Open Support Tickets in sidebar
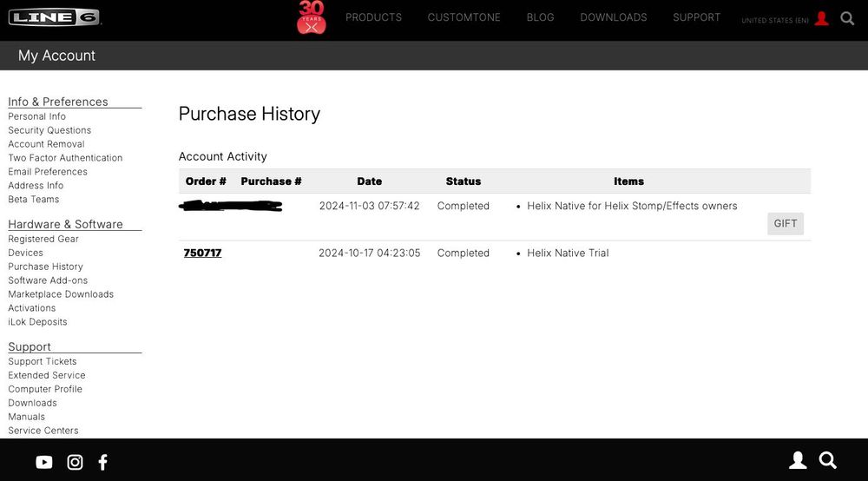Image resolution: width=868 pixels, height=481 pixels. 42,361
